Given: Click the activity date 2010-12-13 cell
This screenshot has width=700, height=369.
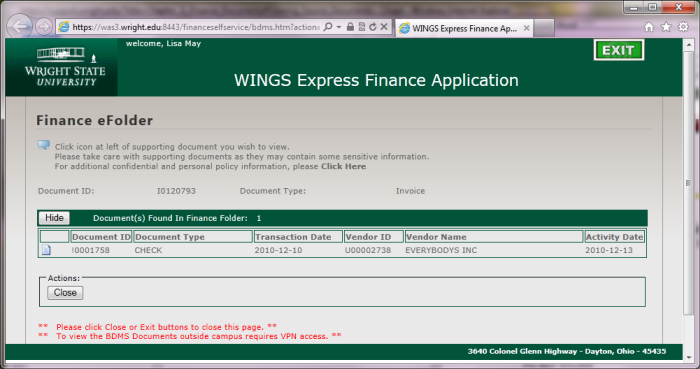Looking at the screenshot, I should pyautogui.click(x=609, y=250).
